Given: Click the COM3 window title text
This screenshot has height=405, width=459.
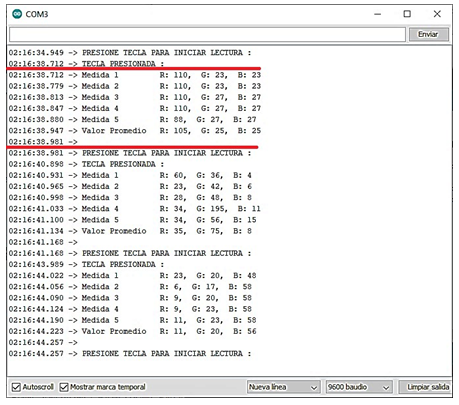Looking at the screenshot, I should pos(37,14).
